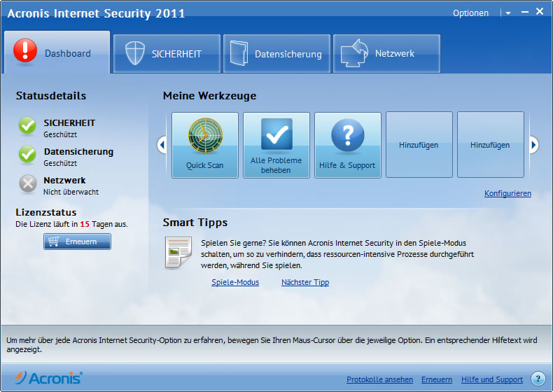553x392 pixels.
Task: Run the Quick Scan tool
Action: pyautogui.click(x=204, y=145)
